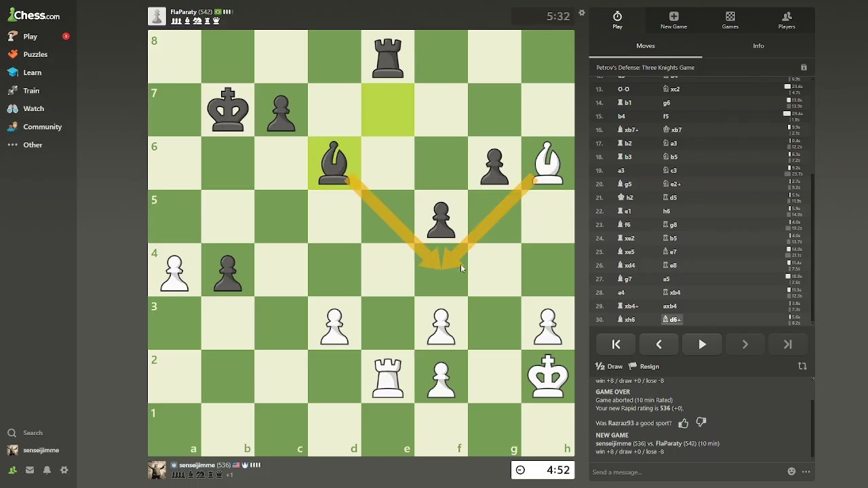Open board settings gear icon

click(582, 13)
